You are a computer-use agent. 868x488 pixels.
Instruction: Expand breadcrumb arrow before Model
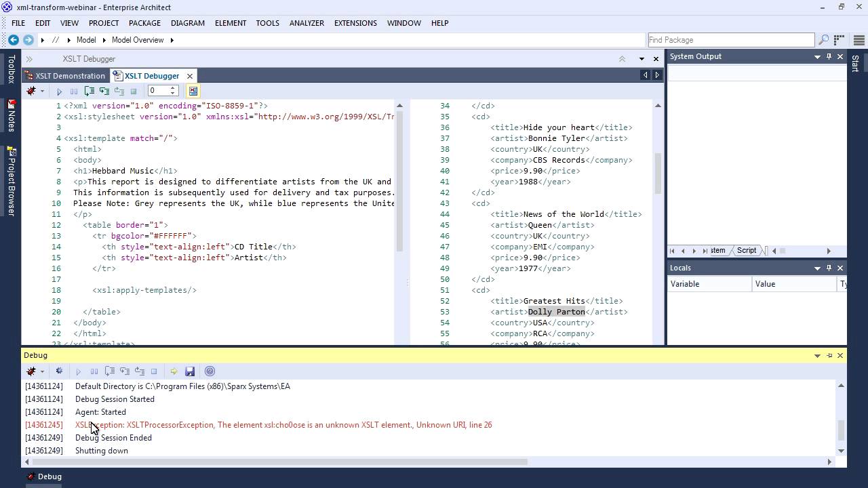68,40
